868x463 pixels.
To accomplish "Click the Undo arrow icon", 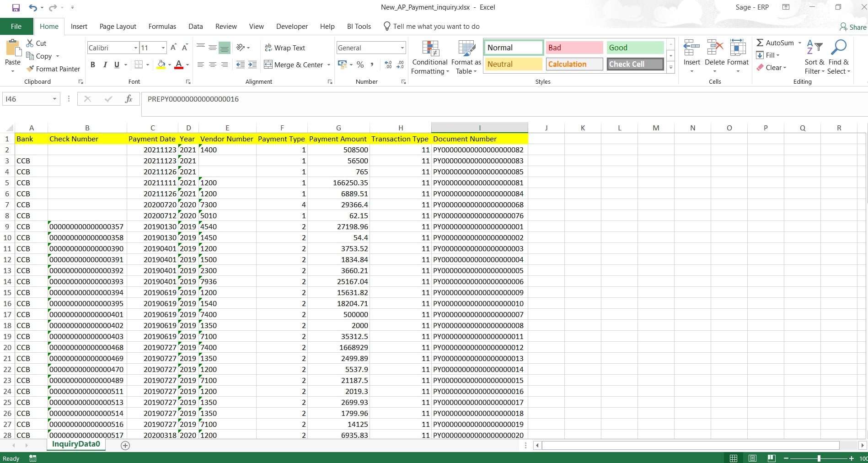I will [32, 7].
